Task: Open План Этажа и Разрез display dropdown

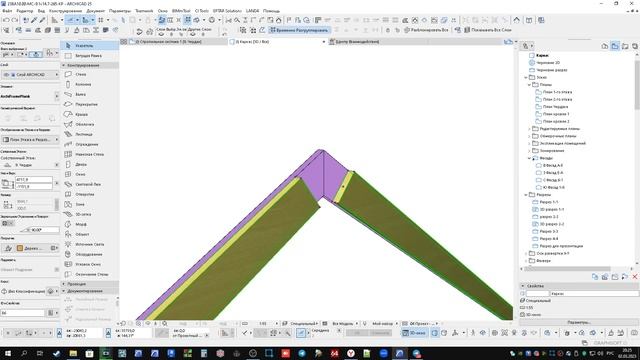Action: point(30,140)
